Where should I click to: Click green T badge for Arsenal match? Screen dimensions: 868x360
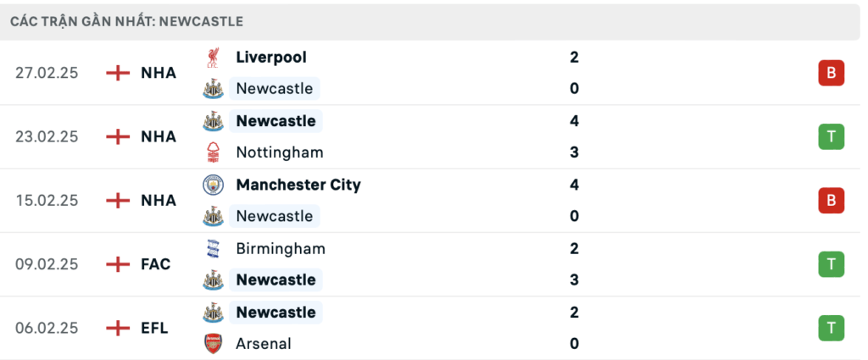pos(831,328)
